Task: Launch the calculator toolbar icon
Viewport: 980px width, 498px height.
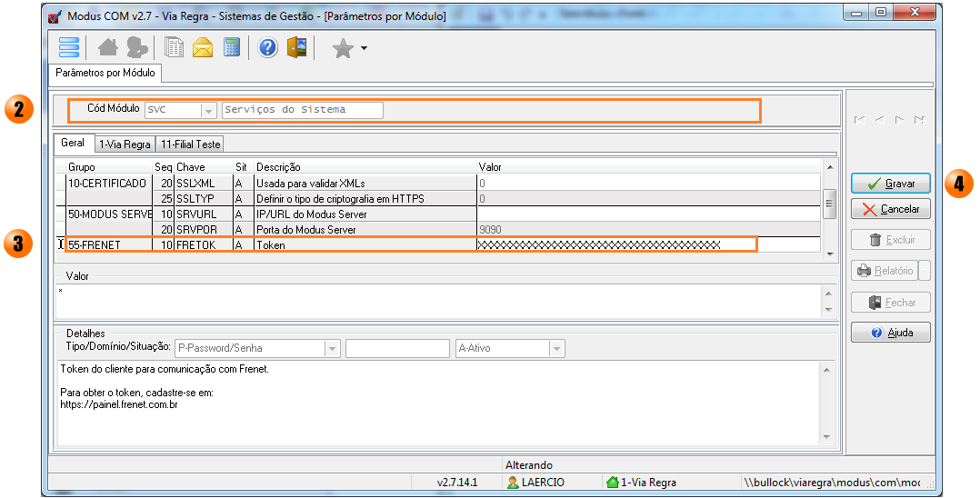Action: [x=232, y=47]
